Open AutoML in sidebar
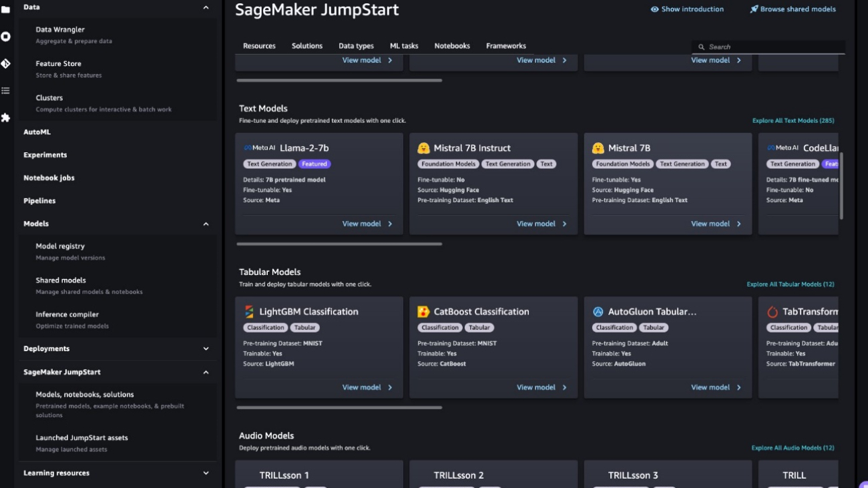Viewport: 868px width, 488px height. pyautogui.click(x=37, y=132)
